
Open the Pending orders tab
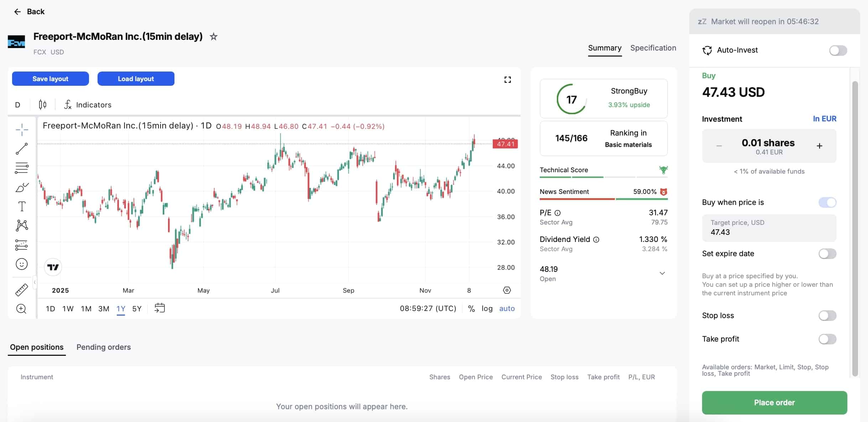click(x=104, y=347)
